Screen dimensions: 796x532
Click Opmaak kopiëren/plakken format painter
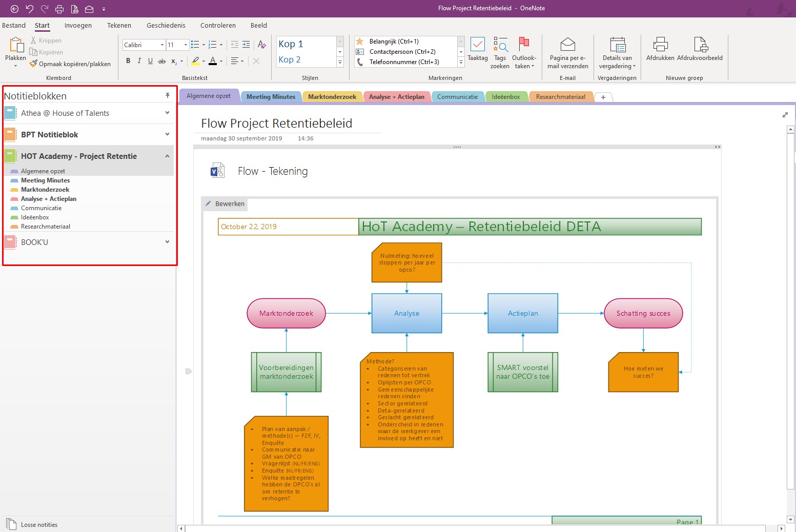[70, 64]
